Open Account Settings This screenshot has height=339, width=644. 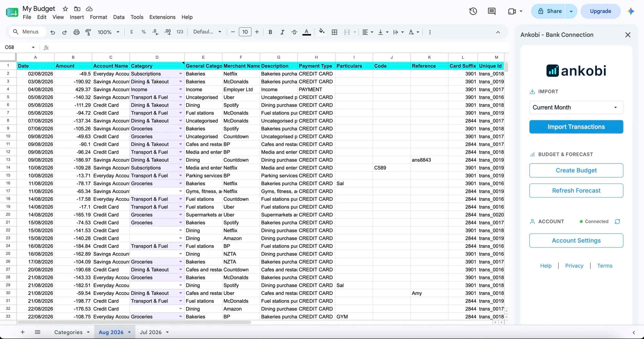[576, 240]
